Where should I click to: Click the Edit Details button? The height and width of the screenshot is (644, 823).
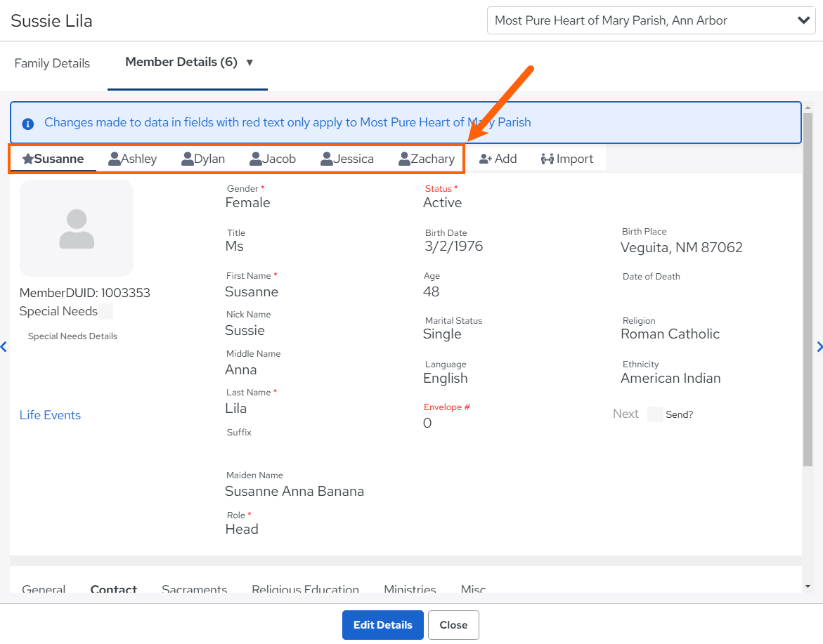pos(382,625)
